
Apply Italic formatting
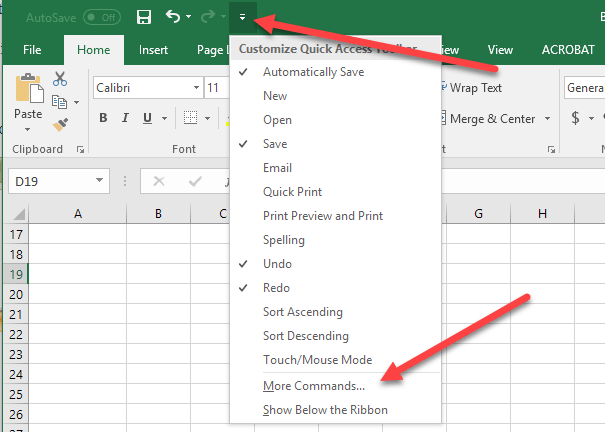pyautogui.click(x=125, y=119)
